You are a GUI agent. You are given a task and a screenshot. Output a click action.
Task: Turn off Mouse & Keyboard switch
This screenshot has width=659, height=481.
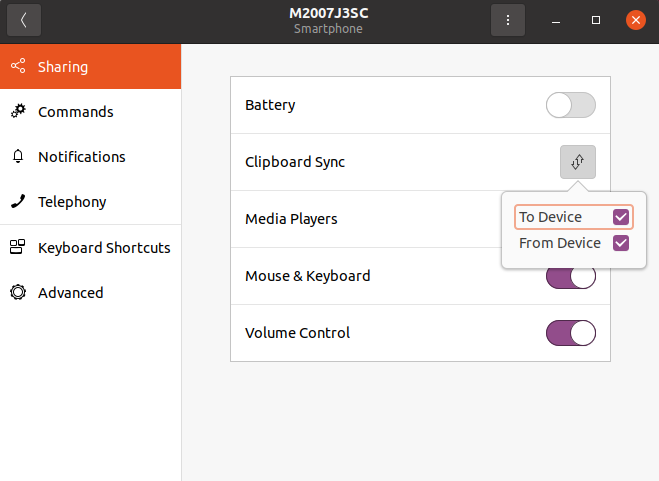(570, 277)
